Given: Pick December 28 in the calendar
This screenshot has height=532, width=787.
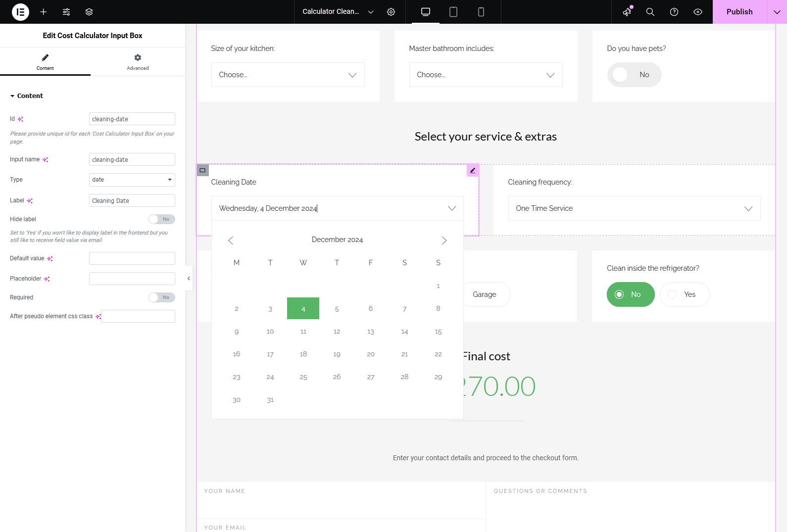Looking at the screenshot, I should coord(404,377).
